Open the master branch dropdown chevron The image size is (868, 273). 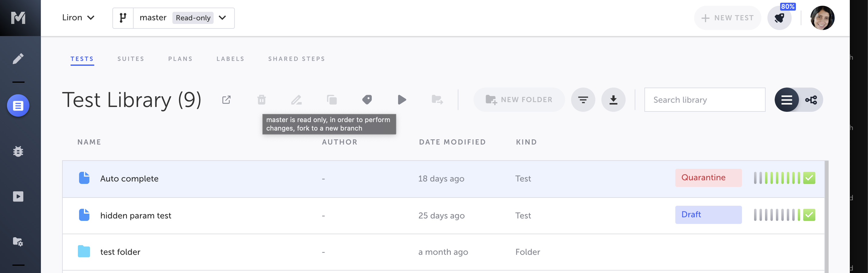pos(222,18)
